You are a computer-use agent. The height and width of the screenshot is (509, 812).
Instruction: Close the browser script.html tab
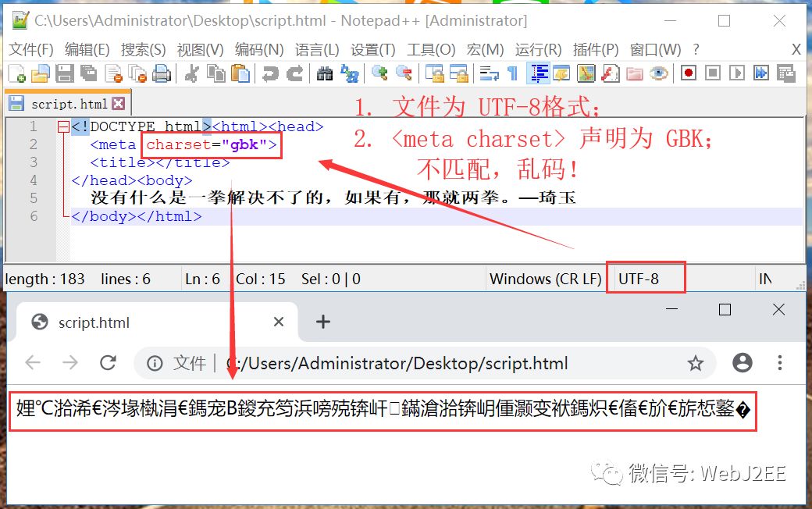(x=279, y=322)
